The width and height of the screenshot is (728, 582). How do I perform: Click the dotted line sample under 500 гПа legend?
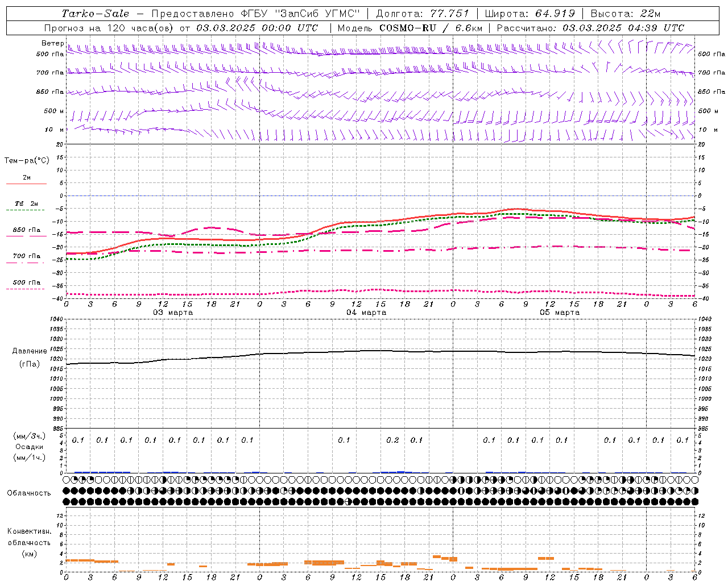tap(26, 289)
